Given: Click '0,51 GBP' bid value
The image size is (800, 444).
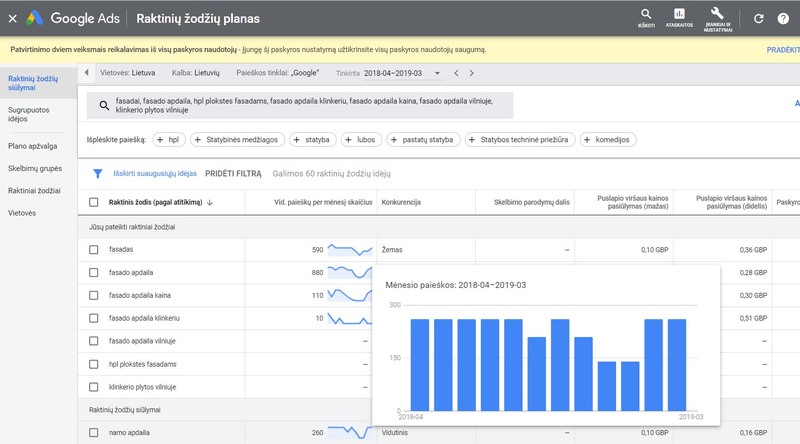Looking at the screenshot, I should (753, 318).
